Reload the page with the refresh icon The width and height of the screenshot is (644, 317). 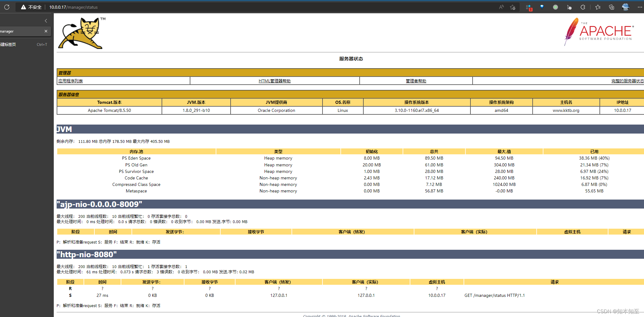click(x=7, y=7)
